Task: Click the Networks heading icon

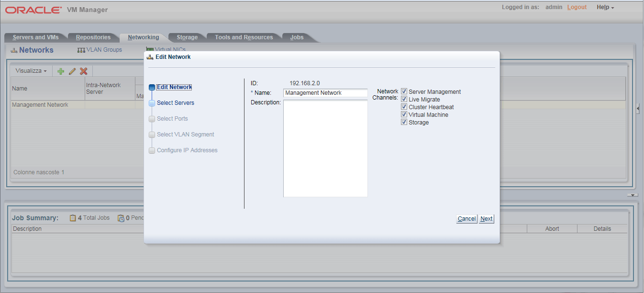Action: pos(14,50)
